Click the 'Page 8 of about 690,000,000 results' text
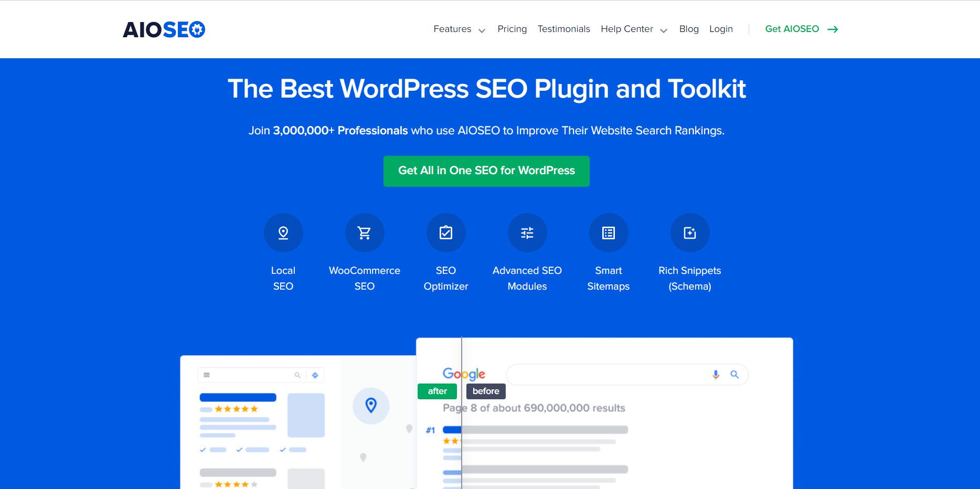The height and width of the screenshot is (489, 980). pos(534,408)
